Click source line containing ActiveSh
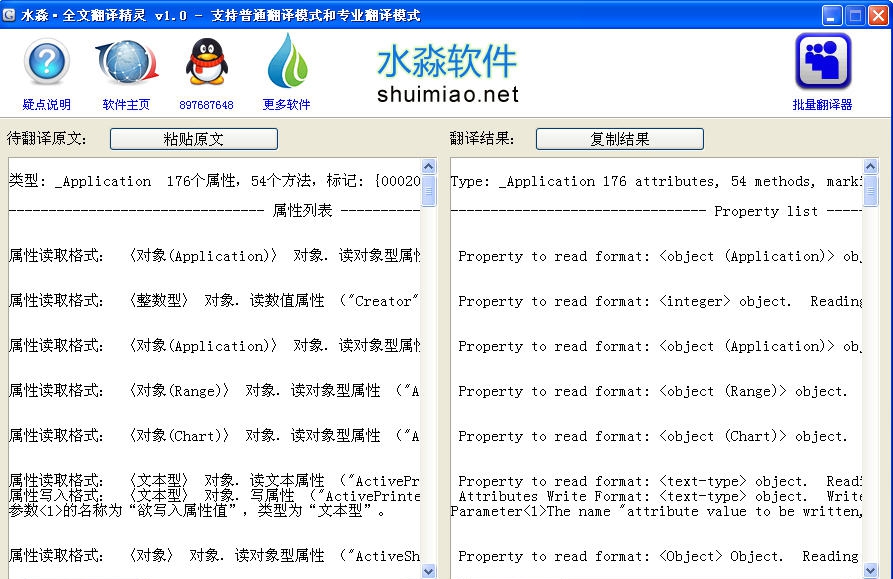893x579 pixels. (x=215, y=556)
